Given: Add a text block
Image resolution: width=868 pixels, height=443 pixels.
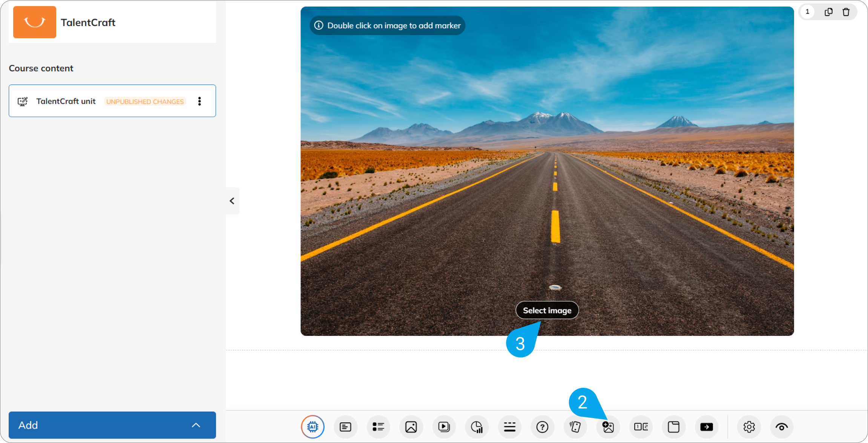Looking at the screenshot, I should pyautogui.click(x=345, y=427).
